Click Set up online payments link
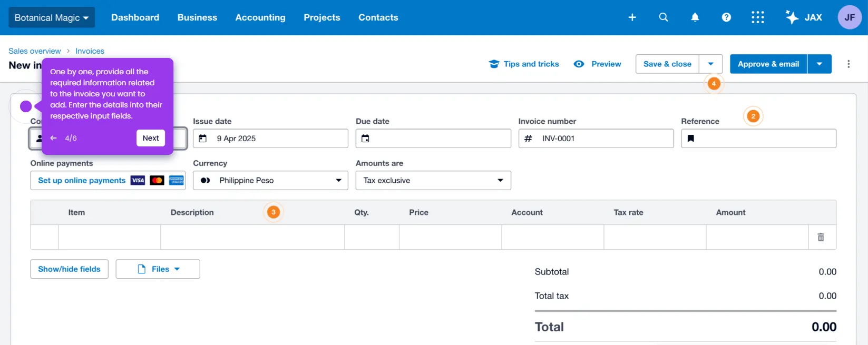Image resolution: width=868 pixels, height=345 pixels. tap(82, 180)
